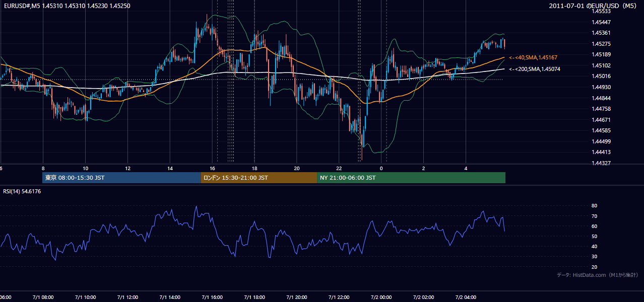Click RSI scale level 80
Screen dimensions: 644x302
(594, 206)
